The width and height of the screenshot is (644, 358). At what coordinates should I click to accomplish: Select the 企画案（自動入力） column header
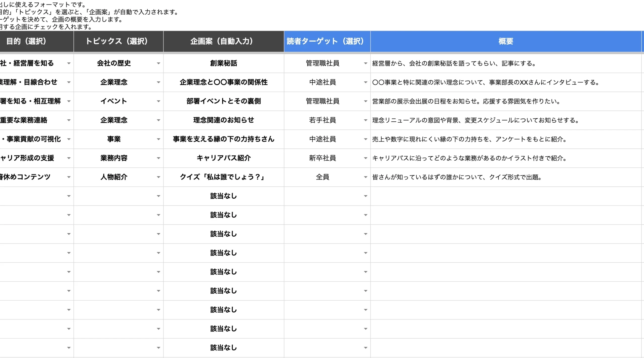coord(224,41)
